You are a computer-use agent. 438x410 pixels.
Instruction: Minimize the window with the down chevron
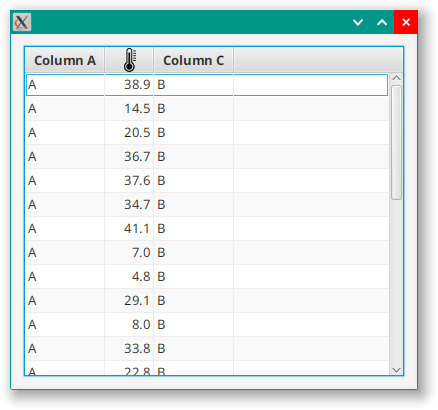pos(358,22)
